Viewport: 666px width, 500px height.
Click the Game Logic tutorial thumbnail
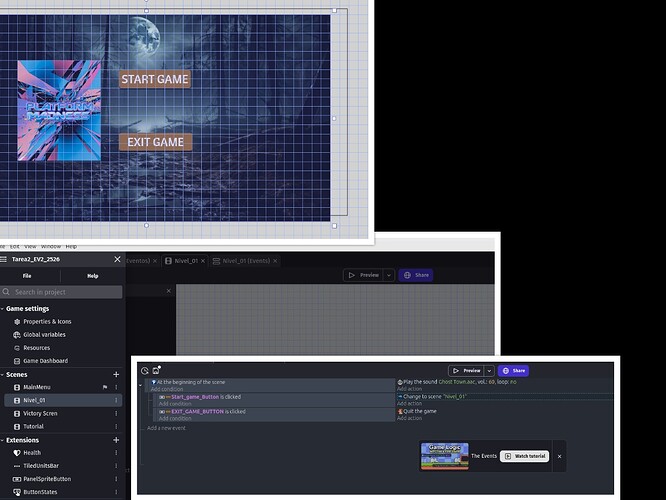(445, 456)
